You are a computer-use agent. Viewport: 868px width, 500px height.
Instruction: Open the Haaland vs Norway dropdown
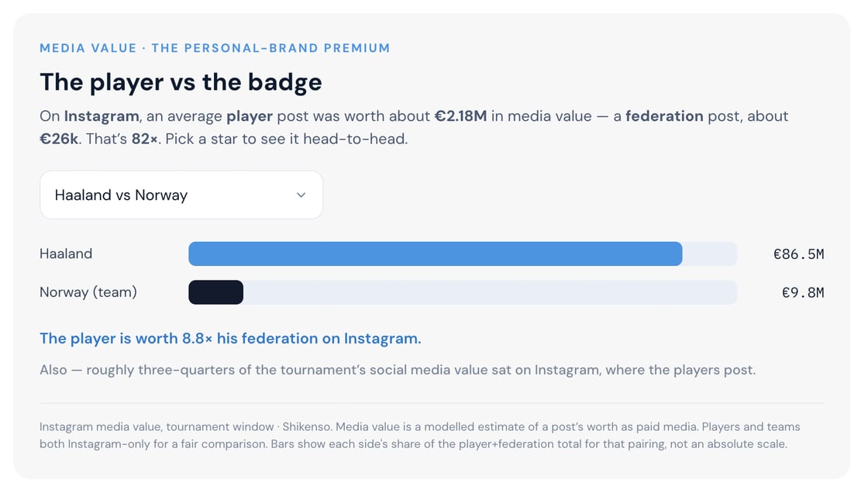point(181,195)
